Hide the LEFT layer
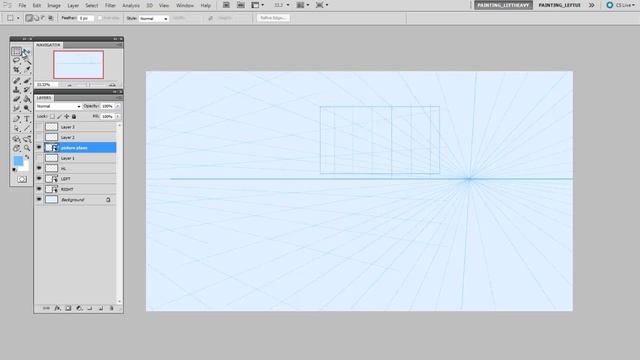Screen dimensions: 640x360 pyautogui.click(x=39, y=178)
